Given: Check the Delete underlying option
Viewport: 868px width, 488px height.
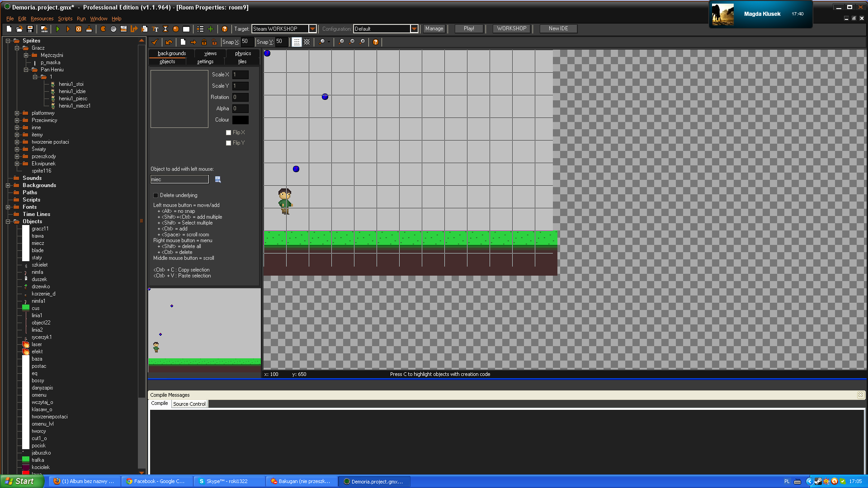Looking at the screenshot, I should [x=156, y=195].
